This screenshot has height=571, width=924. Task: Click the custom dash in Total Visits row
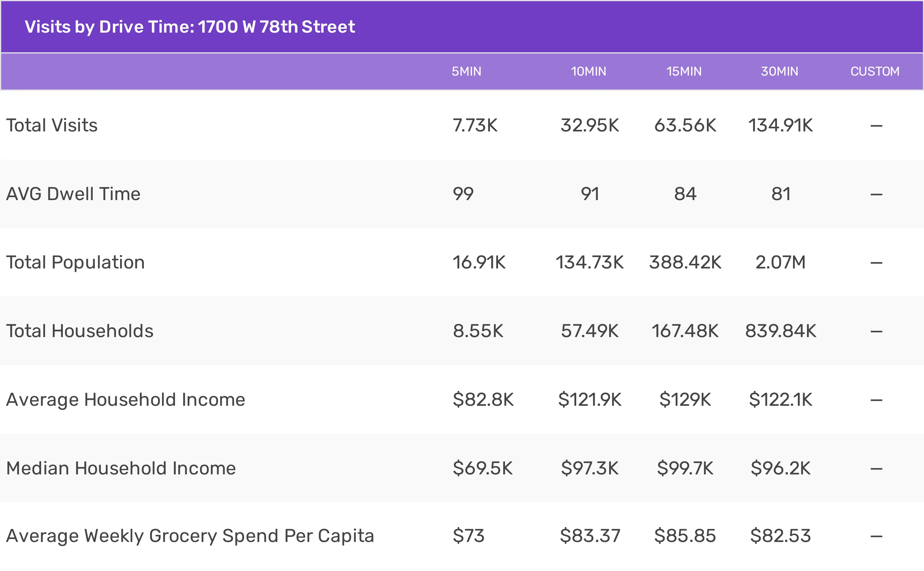pyautogui.click(x=876, y=126)
